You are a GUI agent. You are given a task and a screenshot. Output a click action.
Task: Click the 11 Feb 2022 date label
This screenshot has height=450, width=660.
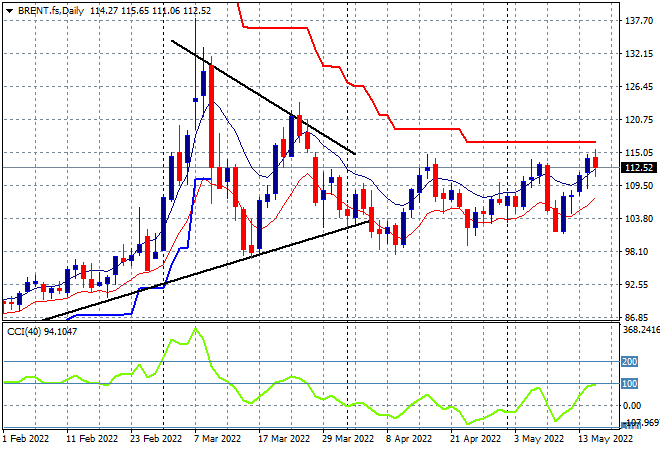92,439
